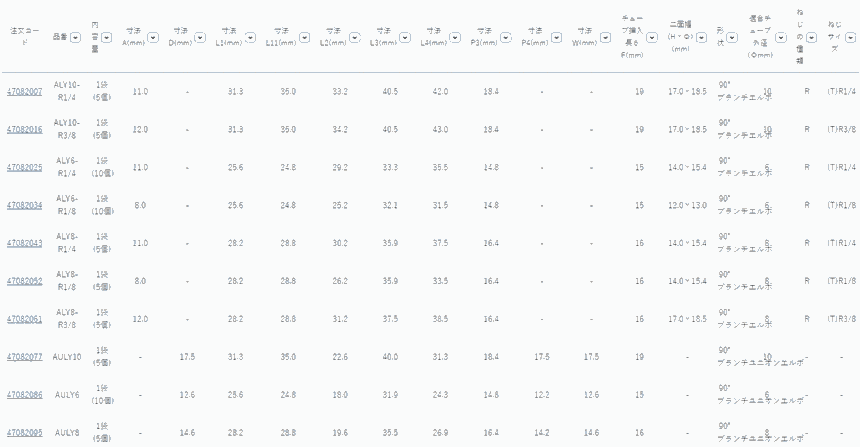Open the 寸法 W(mm) filter dropdown
860x447 pixels.
click(x=603, y=38)
